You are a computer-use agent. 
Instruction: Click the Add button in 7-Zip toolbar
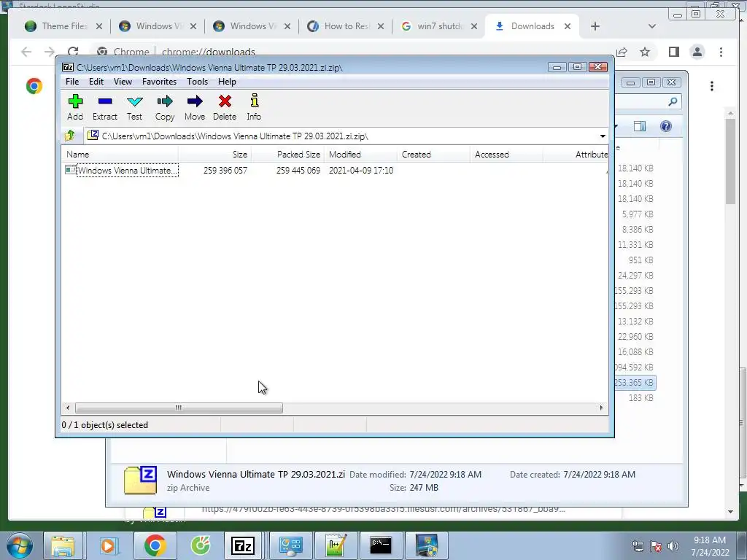tap(75, 107)
